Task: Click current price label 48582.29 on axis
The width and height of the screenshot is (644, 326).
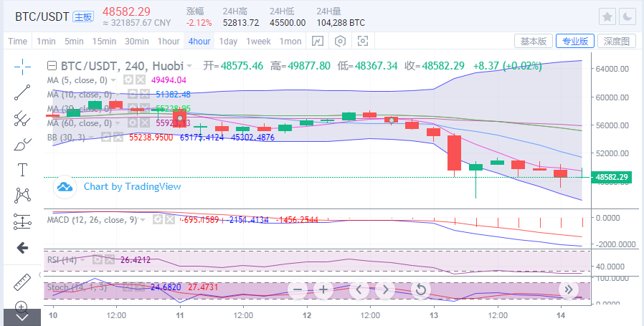Action: (612, 178)
